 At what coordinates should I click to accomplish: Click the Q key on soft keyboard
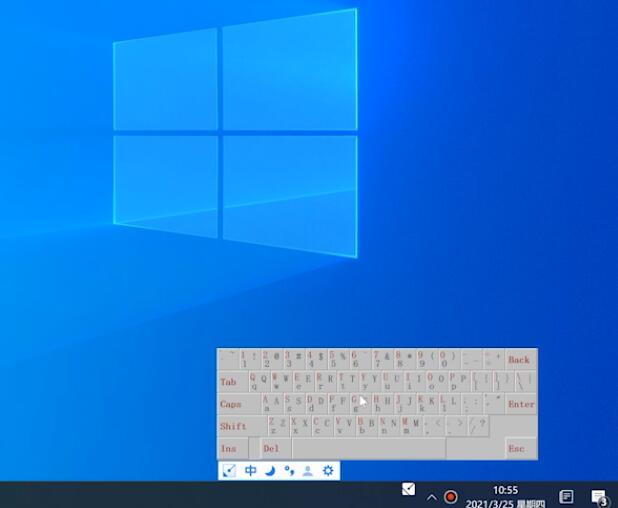click(260, 381)
